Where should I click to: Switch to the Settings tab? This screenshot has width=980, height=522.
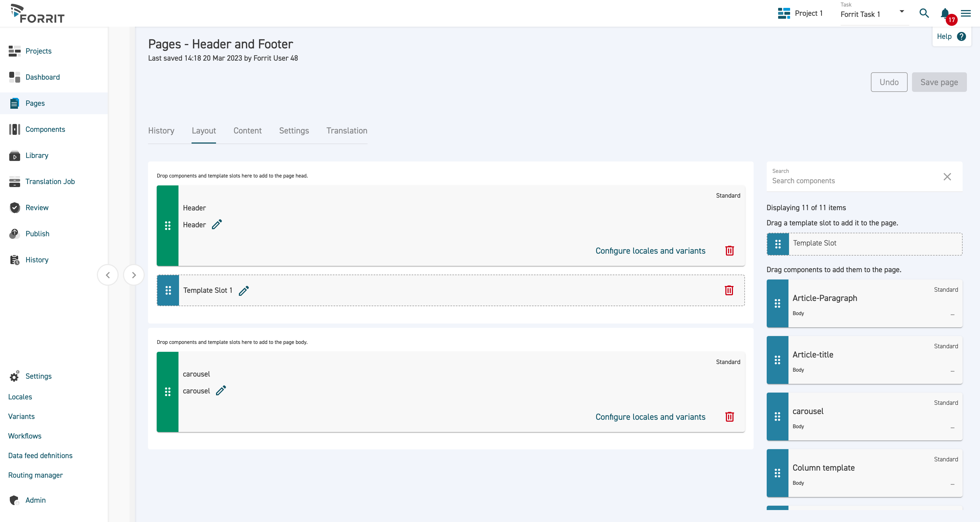(x=294, y=131)
